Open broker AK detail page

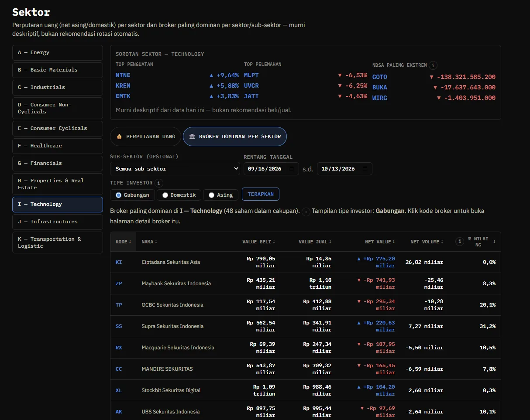coord(119,412)
